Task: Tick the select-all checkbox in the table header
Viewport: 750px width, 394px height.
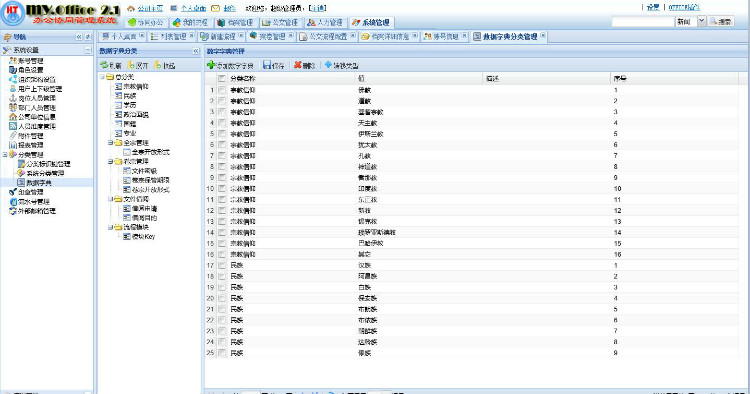Action: (221, 78)
